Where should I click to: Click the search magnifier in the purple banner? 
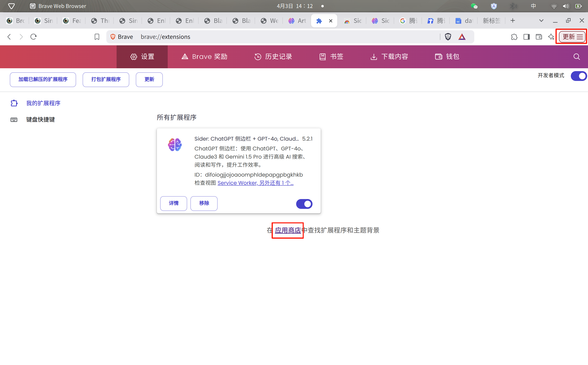pyautogui.click(x=577, y=56)
